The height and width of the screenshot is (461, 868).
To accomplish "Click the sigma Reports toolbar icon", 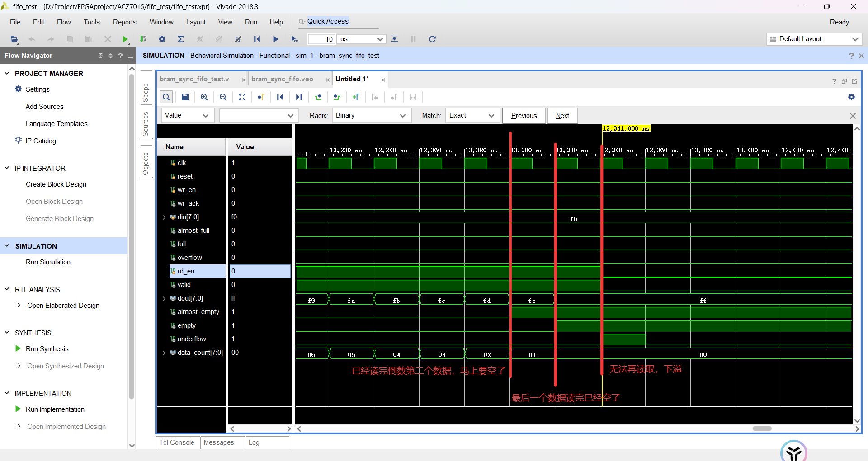I will [x=181, y=39].
